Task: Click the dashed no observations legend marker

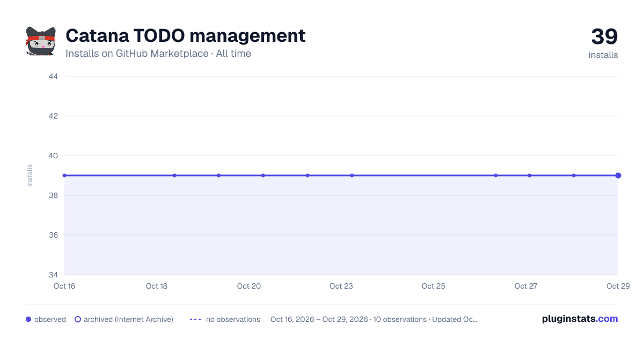Action: tap(195, 319)
